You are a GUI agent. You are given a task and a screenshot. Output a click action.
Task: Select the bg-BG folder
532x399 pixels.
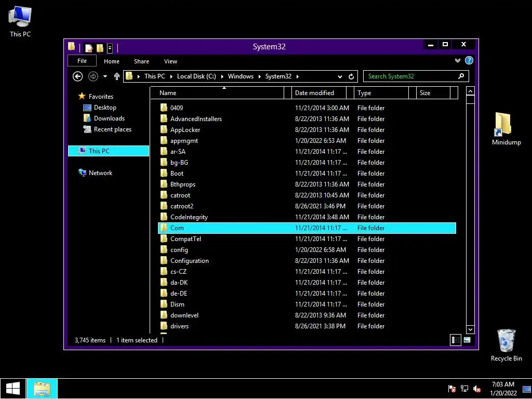(x=179, y=163)
